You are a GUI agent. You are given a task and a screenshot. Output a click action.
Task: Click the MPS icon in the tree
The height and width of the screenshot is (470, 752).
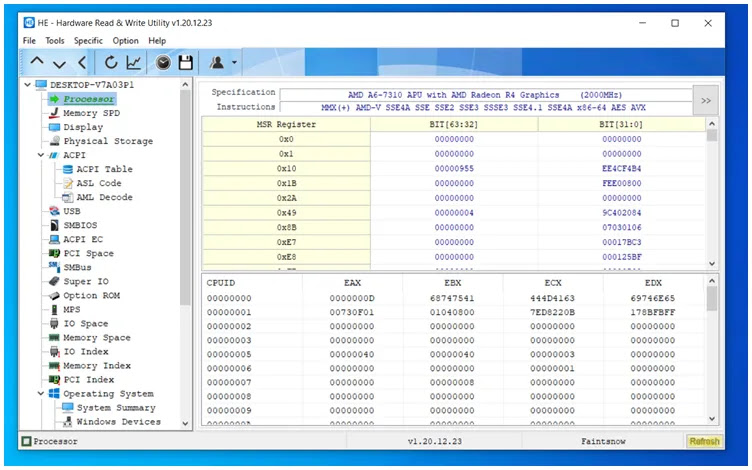pos(55,309)
